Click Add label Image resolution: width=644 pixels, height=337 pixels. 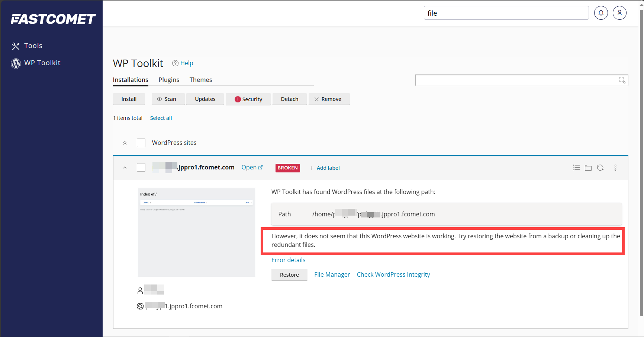[325, 168]
